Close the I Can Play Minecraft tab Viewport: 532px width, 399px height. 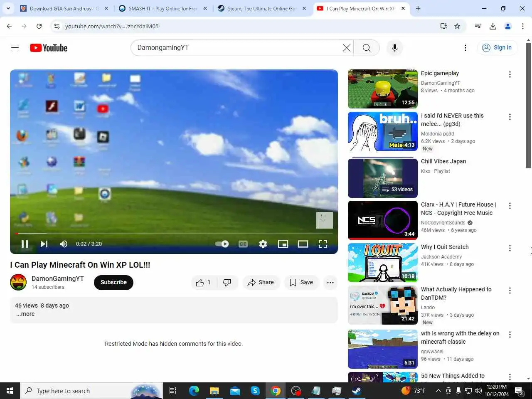tap(403, 8)
